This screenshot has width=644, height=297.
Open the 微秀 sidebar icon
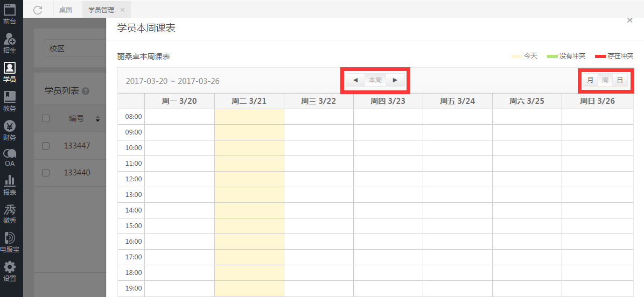[10, 214]
